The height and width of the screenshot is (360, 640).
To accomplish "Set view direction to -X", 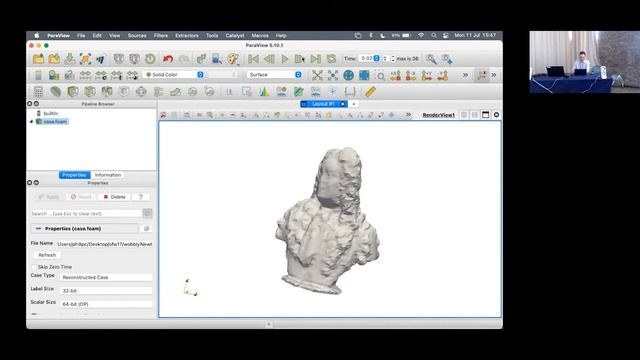I will (411, 75).
